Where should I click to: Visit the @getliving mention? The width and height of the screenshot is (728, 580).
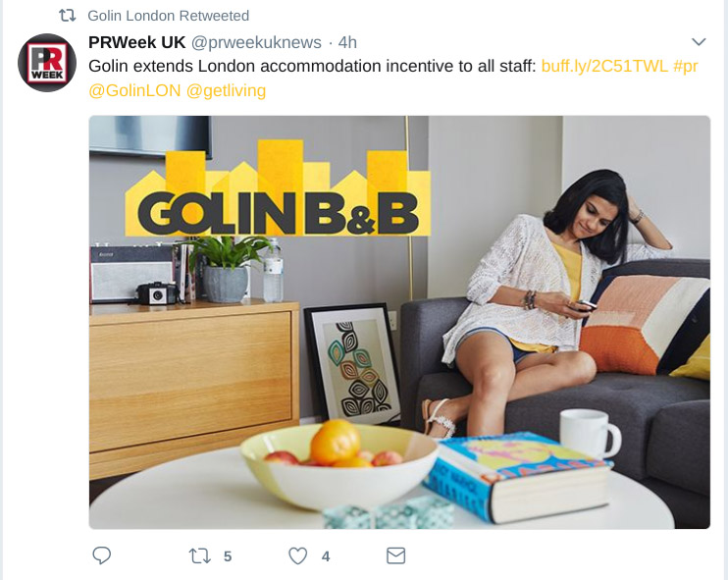point(226,90)
